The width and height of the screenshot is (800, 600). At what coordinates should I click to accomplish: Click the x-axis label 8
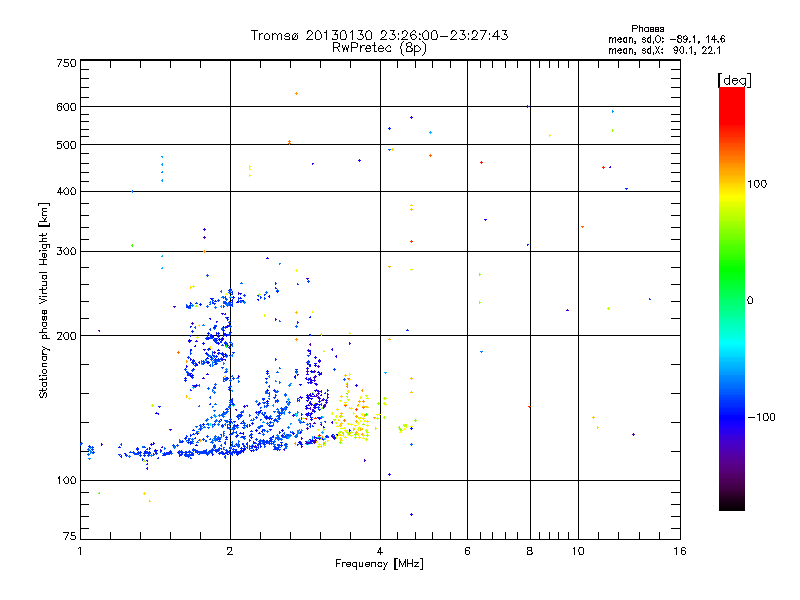pos(530,551)
